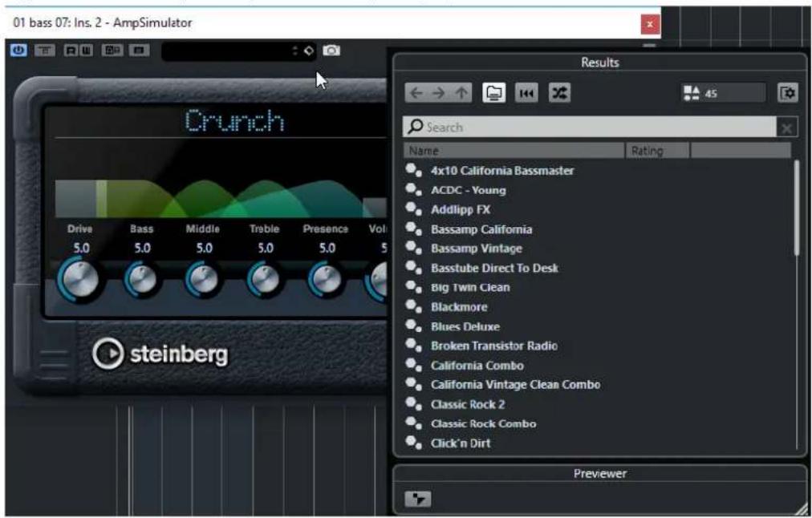Click the shuffle results icon
Image resolution: width=812 pixels, height=518 pixels.
(559, 93)
